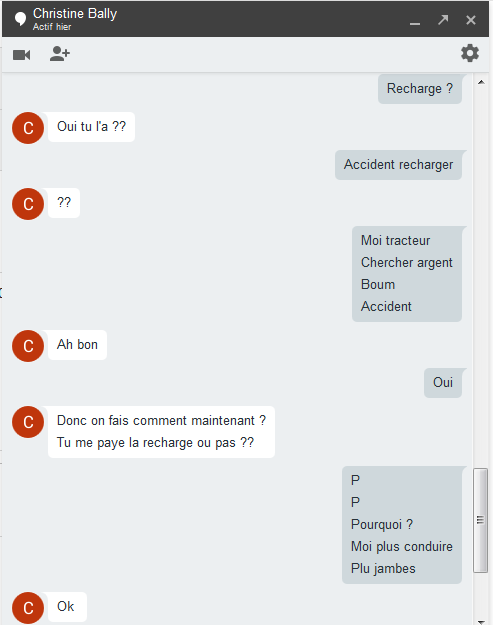Image resolution: width=493 pixels, height=625 pixels.
Task: Click the scrollbar down arrow
Action: [481, 622]
